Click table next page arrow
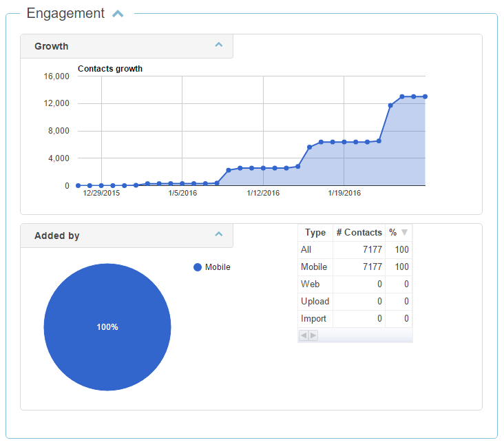 tap(313, 335)
